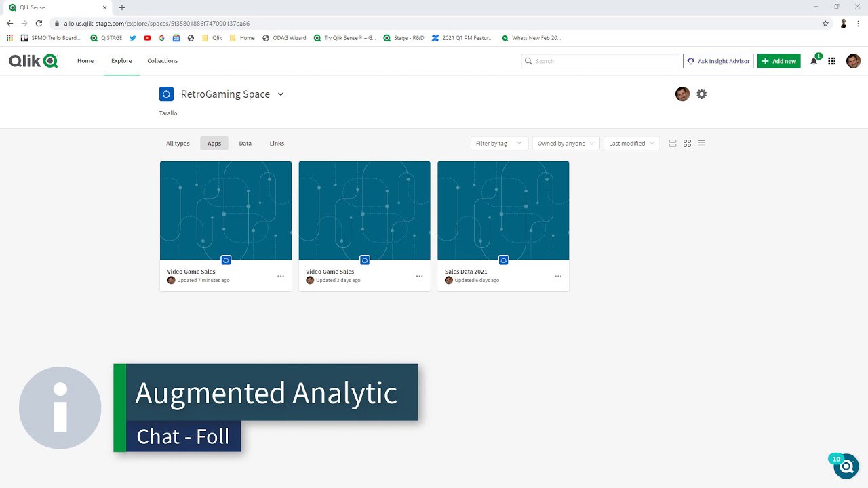The height and width of the screenshot is (488, 868).
Task: Click the browser address bar
Action: pyautogui.click(x=434, y=23)
